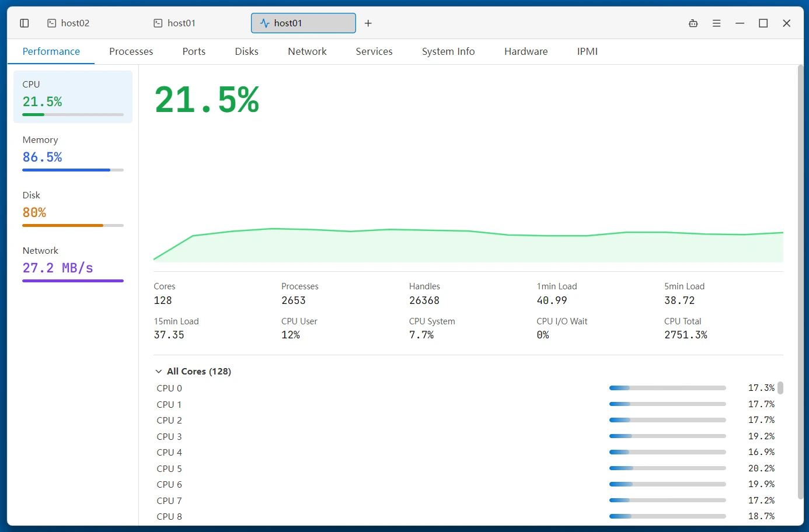Select the CPU 21.5% sidebar card

[73, 97]
